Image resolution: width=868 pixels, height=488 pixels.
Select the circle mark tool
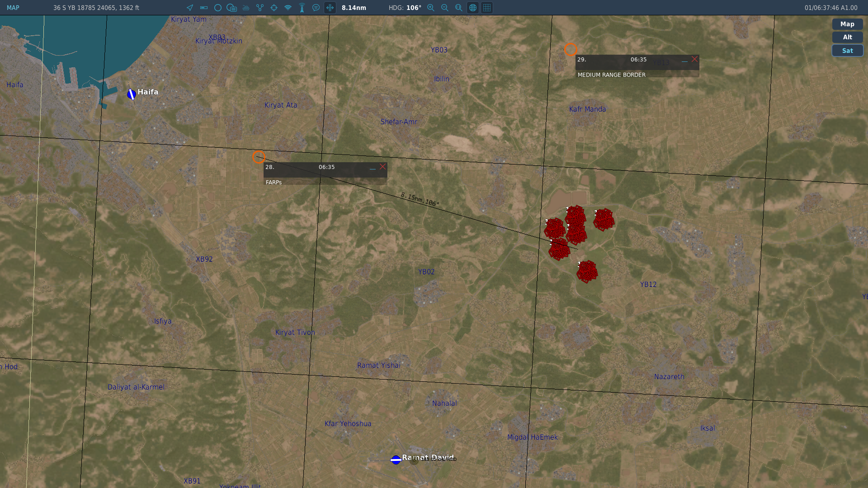(218, 8)
